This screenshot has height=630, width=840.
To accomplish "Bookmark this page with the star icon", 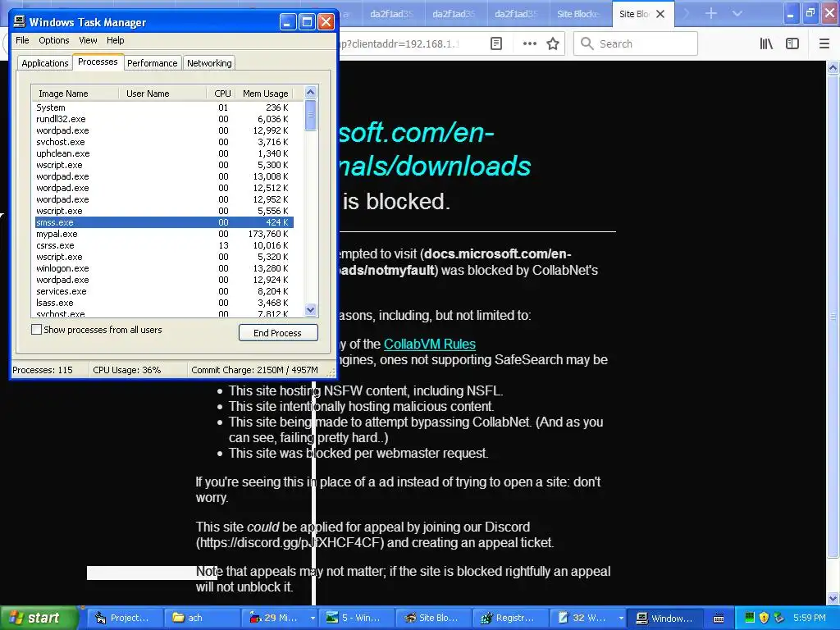I will pos(553,43).
